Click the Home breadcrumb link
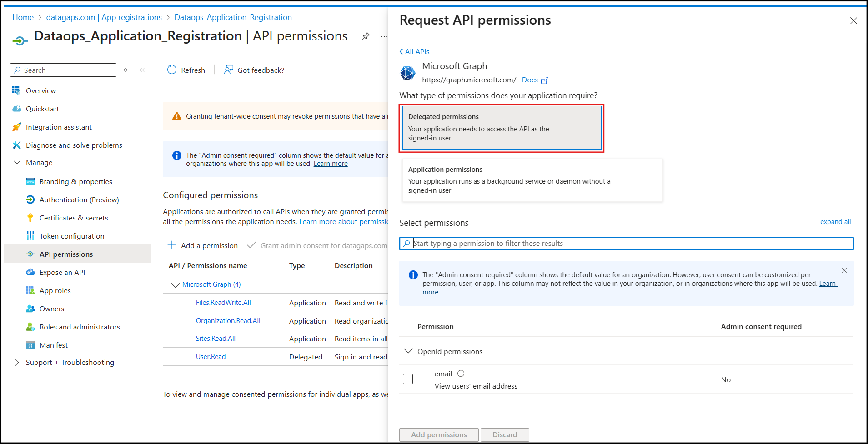Screen dimensions: 868x444 23,17
